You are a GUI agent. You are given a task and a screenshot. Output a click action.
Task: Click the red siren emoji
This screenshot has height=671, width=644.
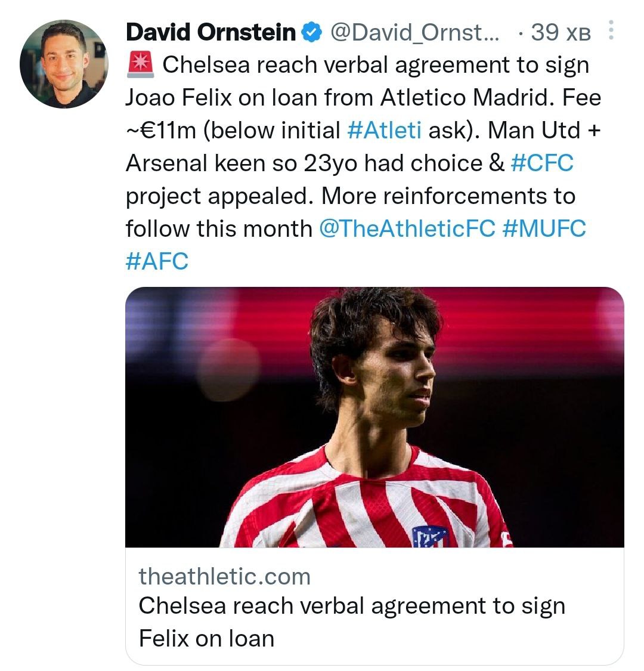[x=141, y=64]
